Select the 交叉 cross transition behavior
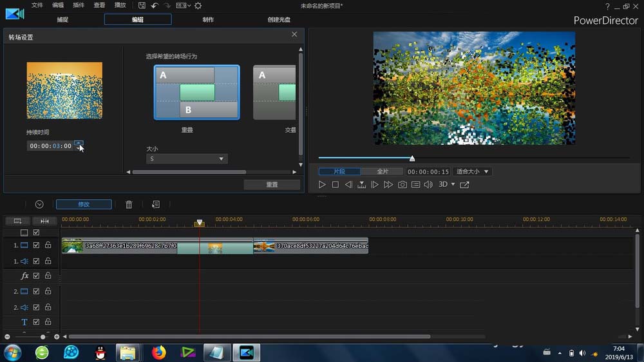644x362 pixels. [x=274, y=93]
